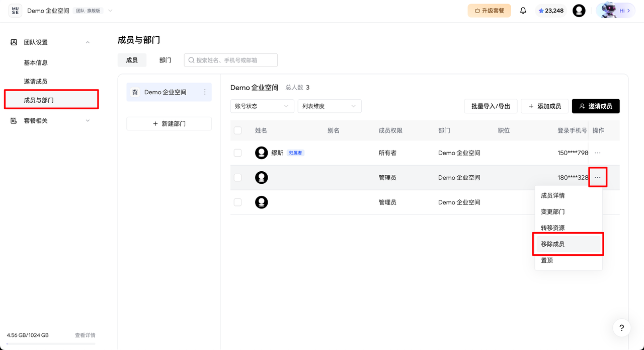This screenshot has height=350, width=644.
Task: Click the help question mark icon
Action: pyautogui.click(x=621, y=328)
